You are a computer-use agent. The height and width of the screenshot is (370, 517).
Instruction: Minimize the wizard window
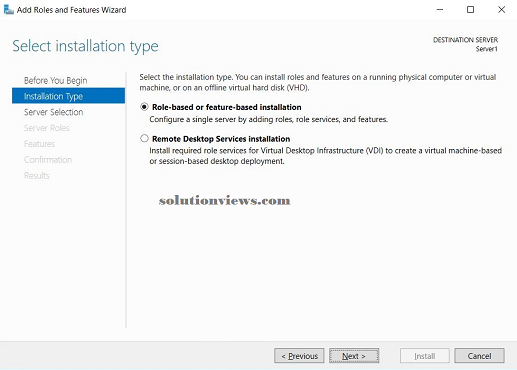click(440, 10)
